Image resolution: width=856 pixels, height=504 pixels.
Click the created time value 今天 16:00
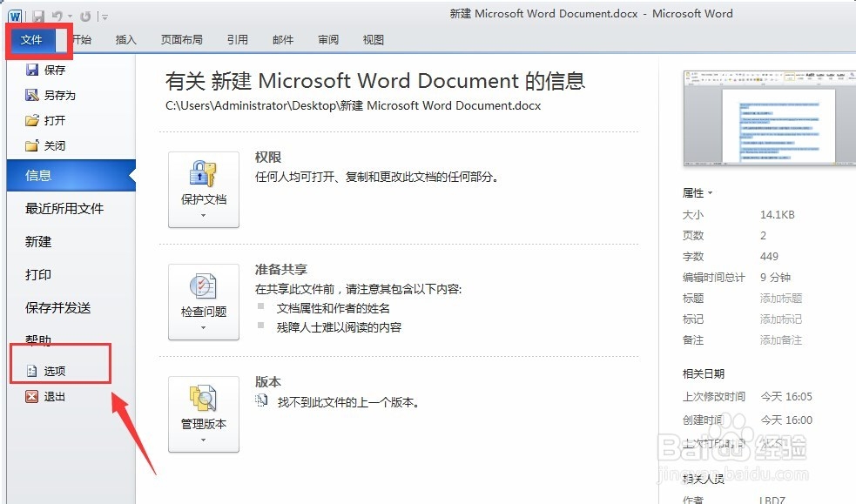786,420
